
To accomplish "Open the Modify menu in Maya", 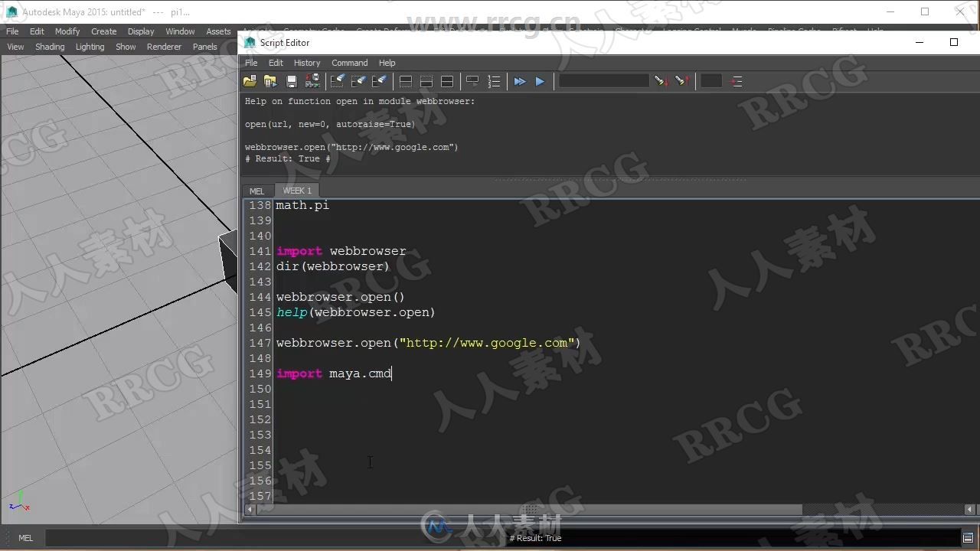I will pos(67,31).
